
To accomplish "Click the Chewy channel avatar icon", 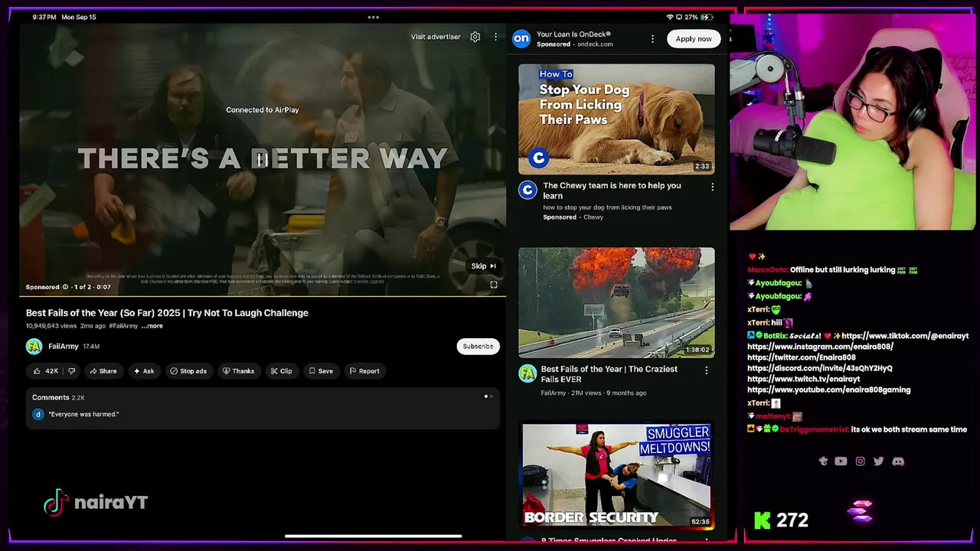I will 528,190.
